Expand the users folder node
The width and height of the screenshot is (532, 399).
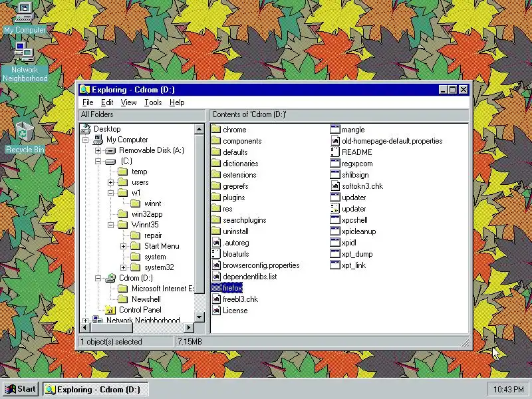coord(110,182)
